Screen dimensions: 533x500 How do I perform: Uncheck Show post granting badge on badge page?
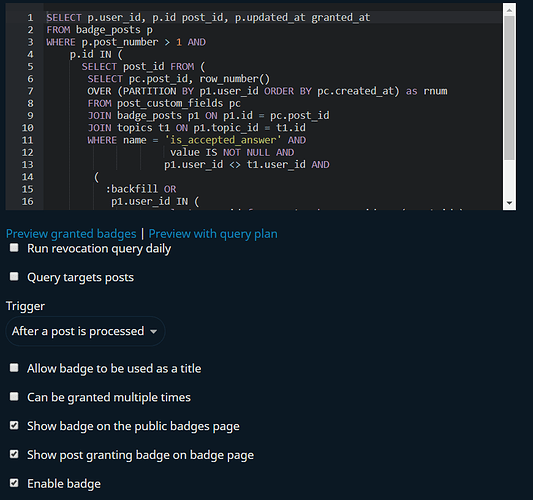pos(14,454)
